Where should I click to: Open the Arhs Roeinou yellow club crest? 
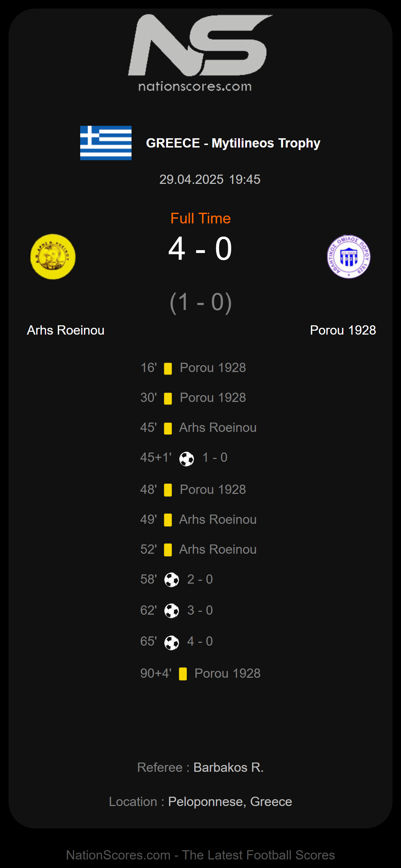coord(53,257)
